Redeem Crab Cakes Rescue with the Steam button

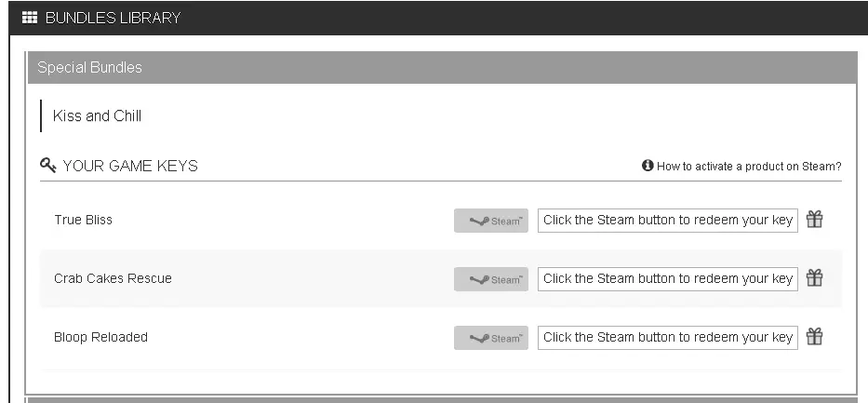(x=491, y=279)
